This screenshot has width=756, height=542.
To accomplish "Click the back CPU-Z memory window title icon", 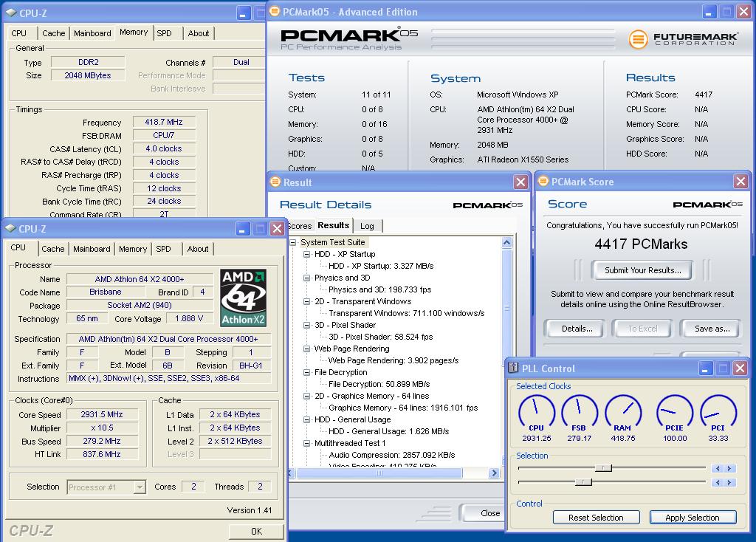I will (11, 13).
